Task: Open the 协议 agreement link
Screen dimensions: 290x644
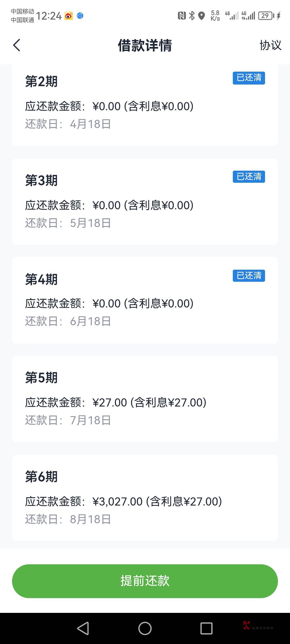Action: tap(270, 45)
